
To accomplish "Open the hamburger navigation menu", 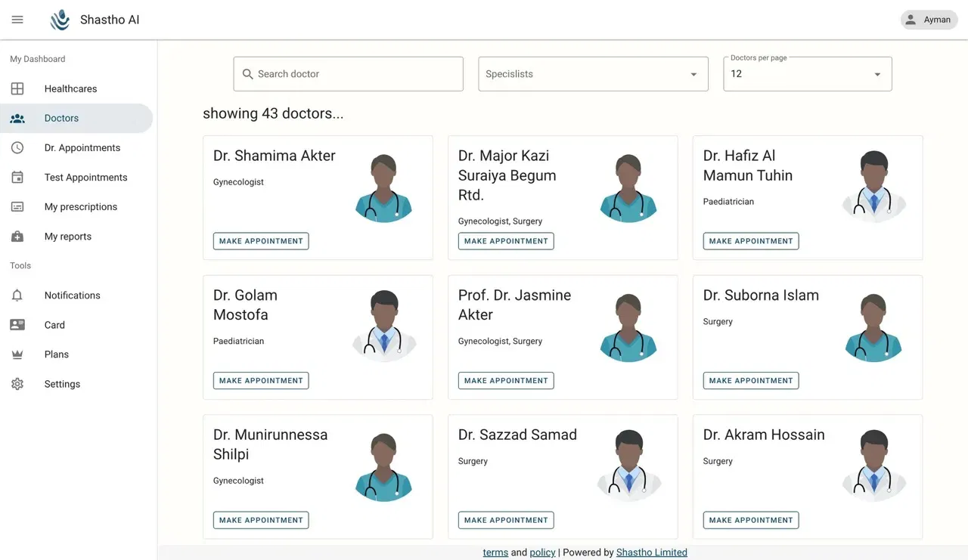I will coord(17,20).
